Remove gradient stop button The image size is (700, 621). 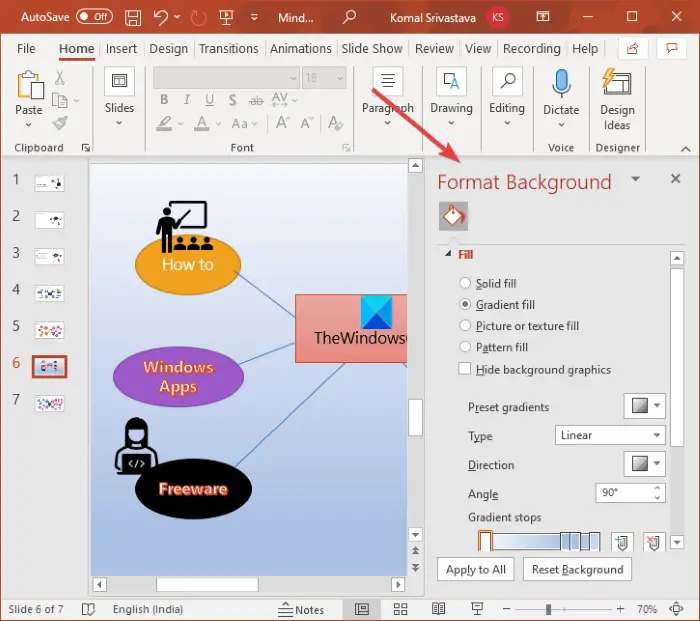pyautogui.click(x=654, y=542)
